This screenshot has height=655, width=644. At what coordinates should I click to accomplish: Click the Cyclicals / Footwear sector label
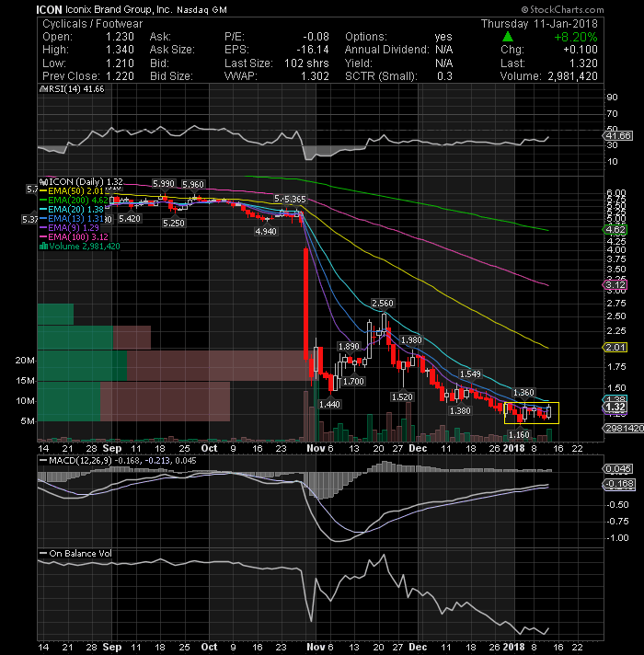[x=92, y=24]
